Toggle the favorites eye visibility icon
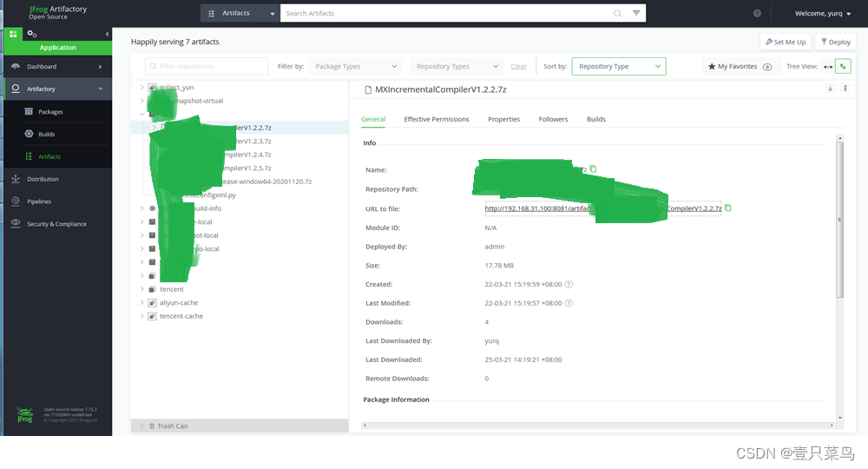 coord(767,67)
